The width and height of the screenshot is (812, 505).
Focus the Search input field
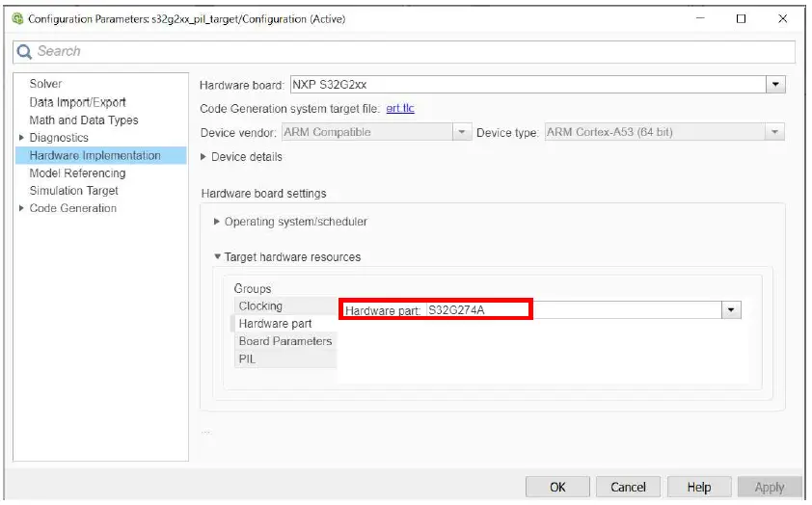[404, 52]
